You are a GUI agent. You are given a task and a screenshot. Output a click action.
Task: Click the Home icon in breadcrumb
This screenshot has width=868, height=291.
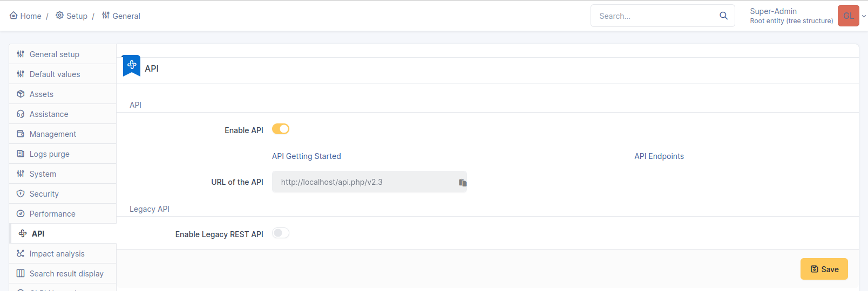click(x=13, y=16)
